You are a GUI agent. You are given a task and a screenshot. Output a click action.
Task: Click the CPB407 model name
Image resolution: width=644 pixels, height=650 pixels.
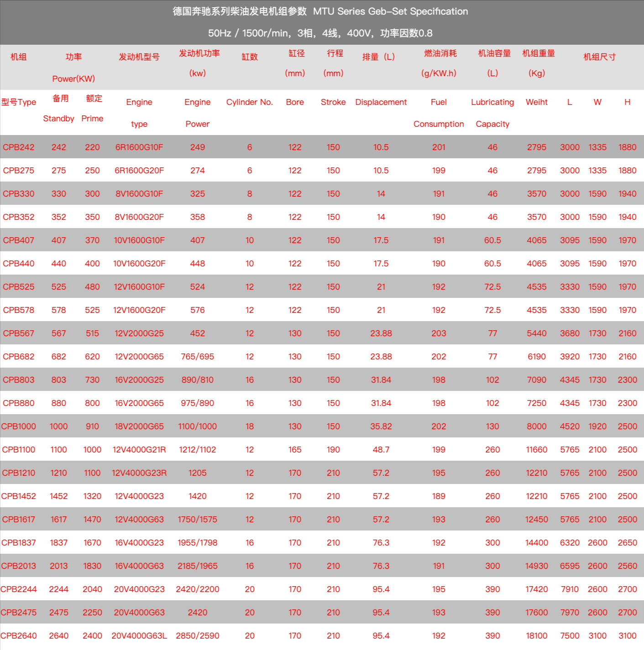click(19, 240)
